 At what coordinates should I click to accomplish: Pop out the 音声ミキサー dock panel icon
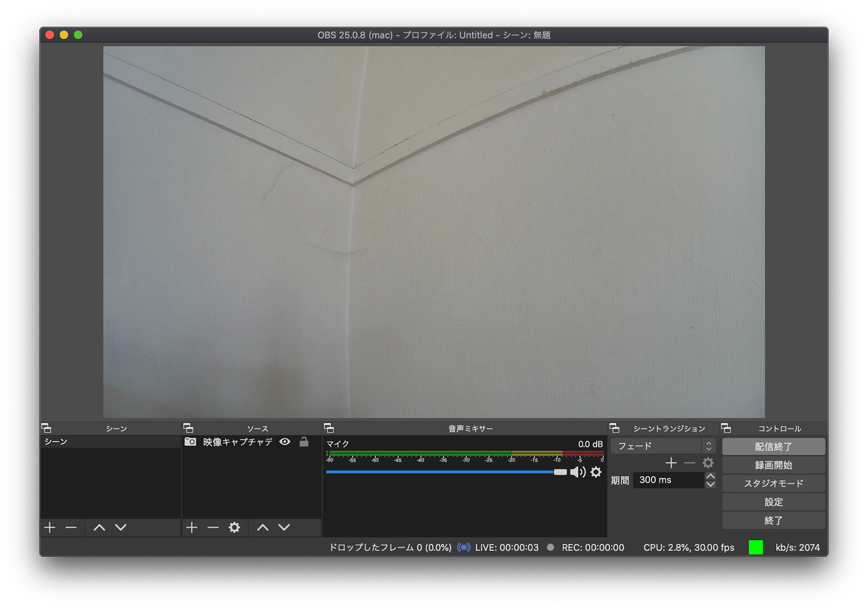329,428
